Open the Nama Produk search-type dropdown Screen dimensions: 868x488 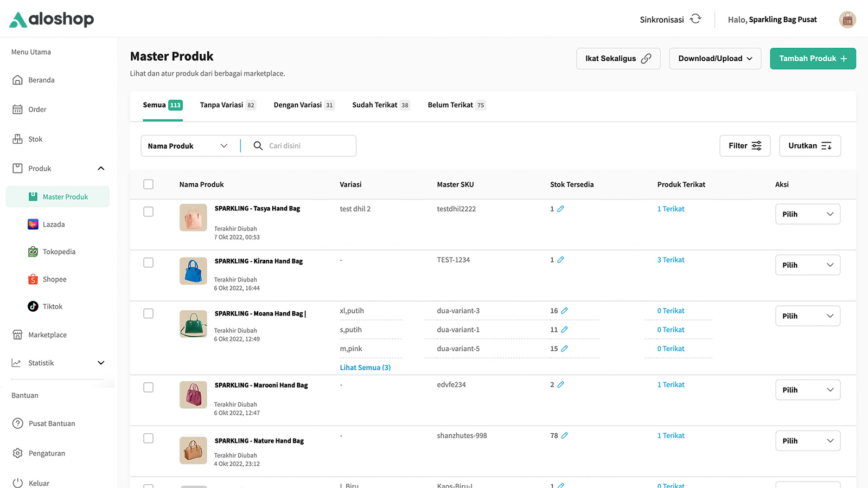tap(188, 146)
